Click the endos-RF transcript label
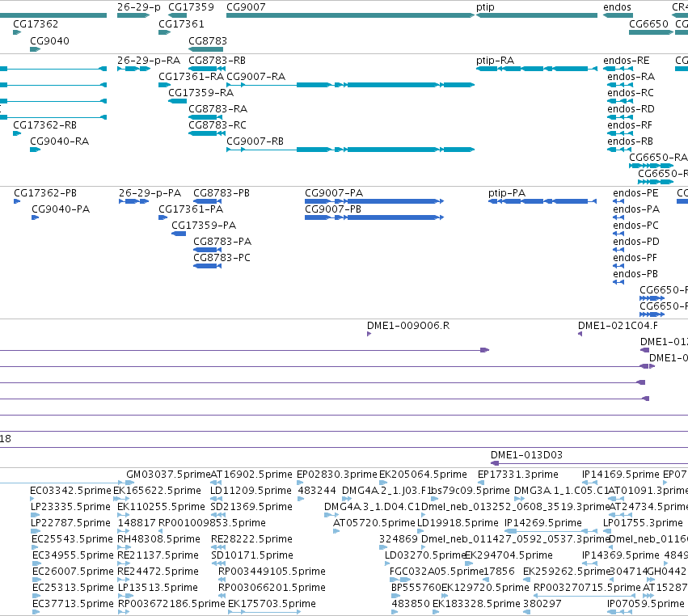Image resolution: width=688 pixels, height=616 pixels. pos(630,125)
